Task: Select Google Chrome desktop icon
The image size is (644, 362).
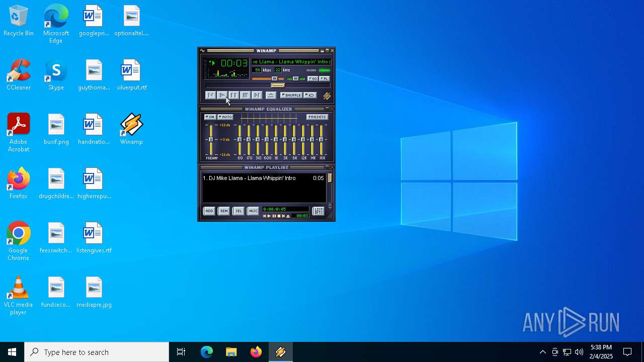Action: (19, 242)
